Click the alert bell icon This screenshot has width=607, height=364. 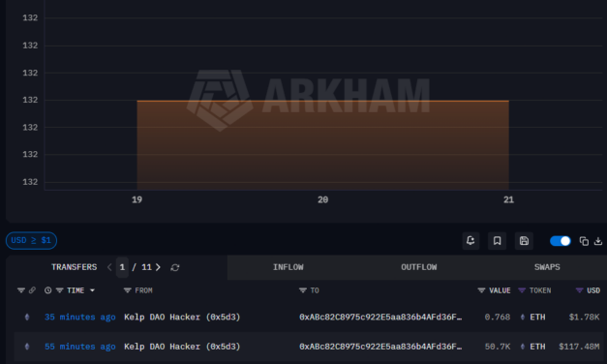click(470, 241)
